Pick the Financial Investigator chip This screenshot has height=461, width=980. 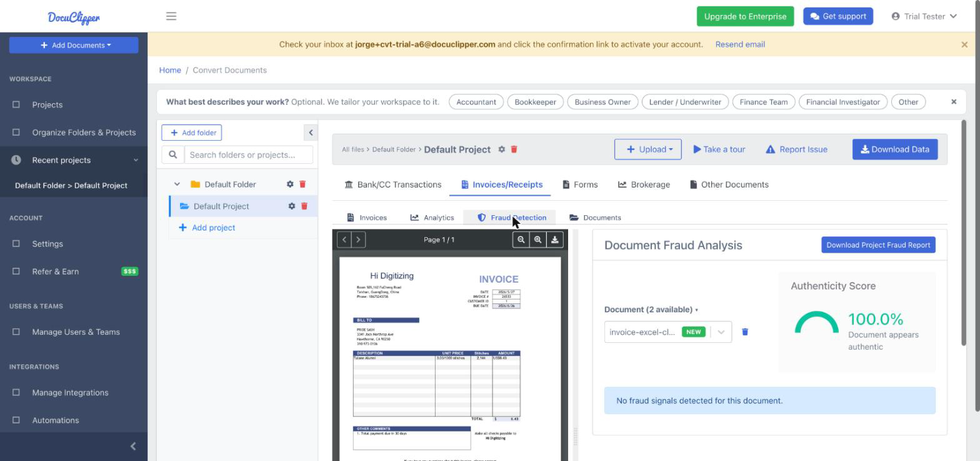[843, 102]
